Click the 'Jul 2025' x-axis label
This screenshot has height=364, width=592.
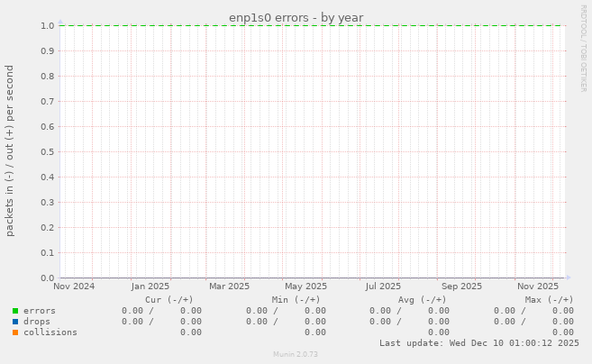[383, 287]
